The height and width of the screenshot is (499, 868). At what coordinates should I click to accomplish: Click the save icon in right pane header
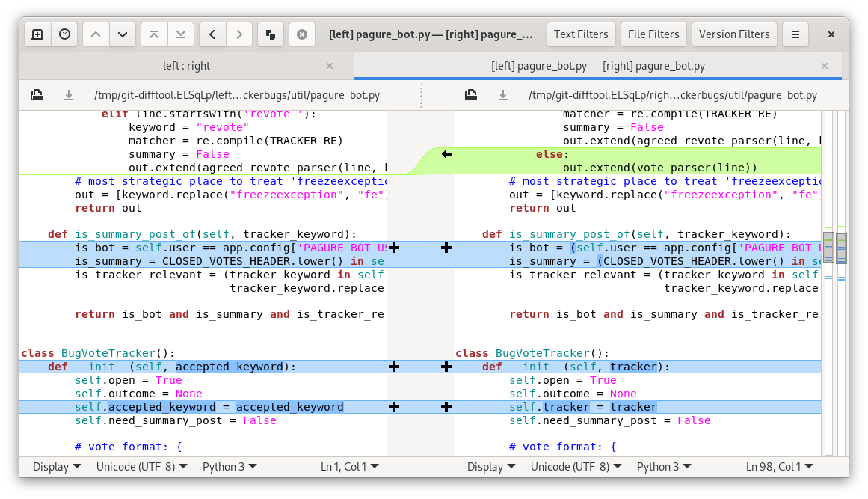pyautogui.click(x=503, y=95)
